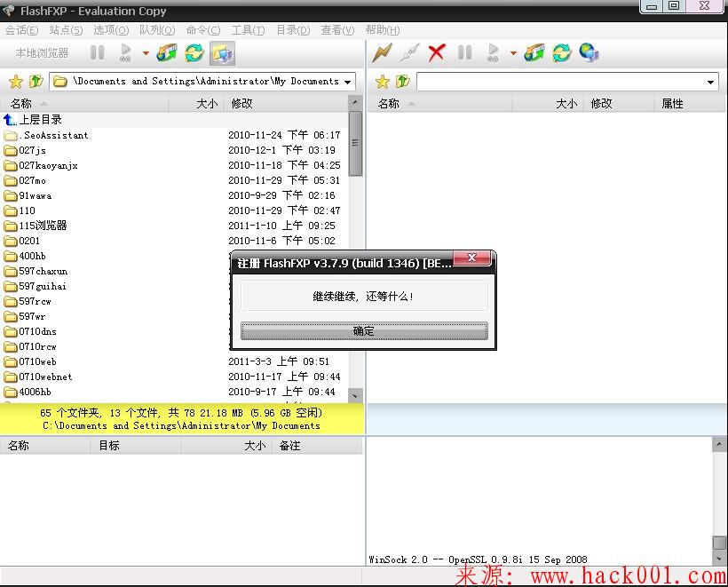Click the globe switch-browser icon
This screenshot has height=587, width=728.
(590, 52)
